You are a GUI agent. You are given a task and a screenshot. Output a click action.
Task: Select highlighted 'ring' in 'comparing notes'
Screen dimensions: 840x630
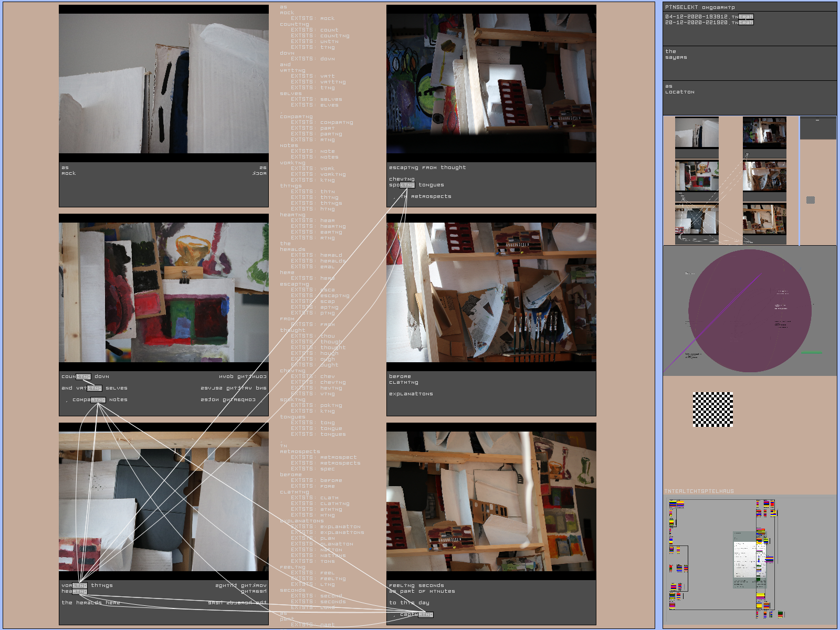[98, 400]
